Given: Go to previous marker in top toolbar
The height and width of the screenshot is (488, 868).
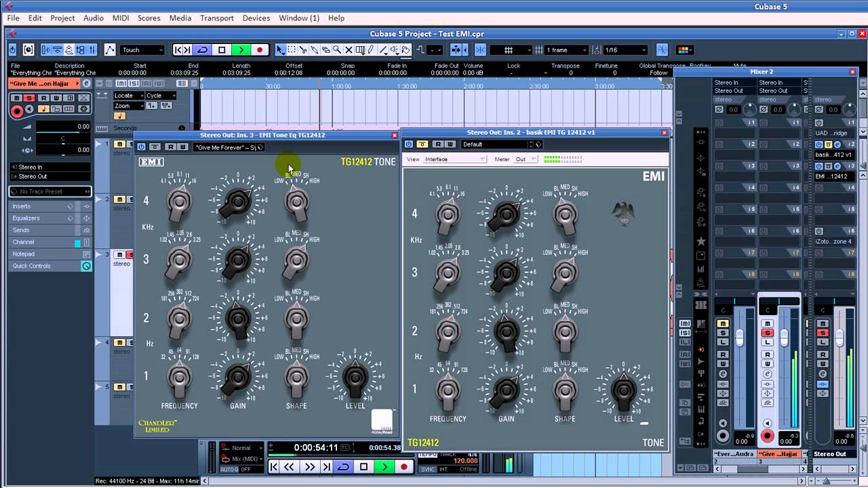Looking at the screenshot, I should (178, 50).
